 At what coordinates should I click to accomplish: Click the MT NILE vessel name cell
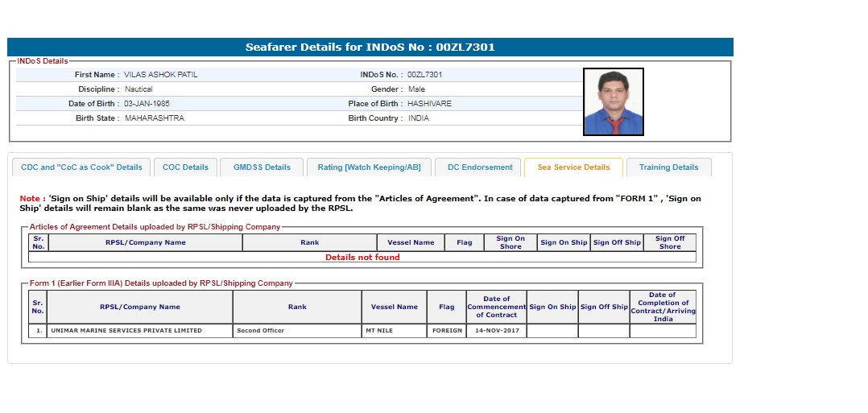coord(379,331)
